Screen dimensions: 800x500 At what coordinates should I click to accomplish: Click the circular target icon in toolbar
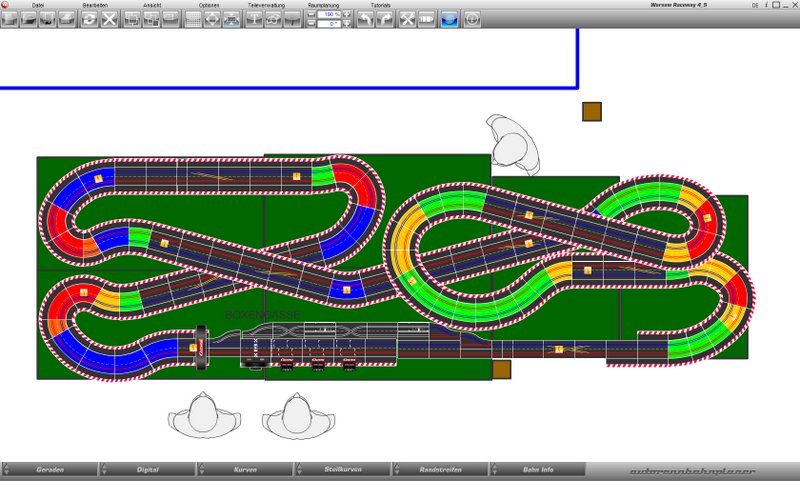point(472,19)
